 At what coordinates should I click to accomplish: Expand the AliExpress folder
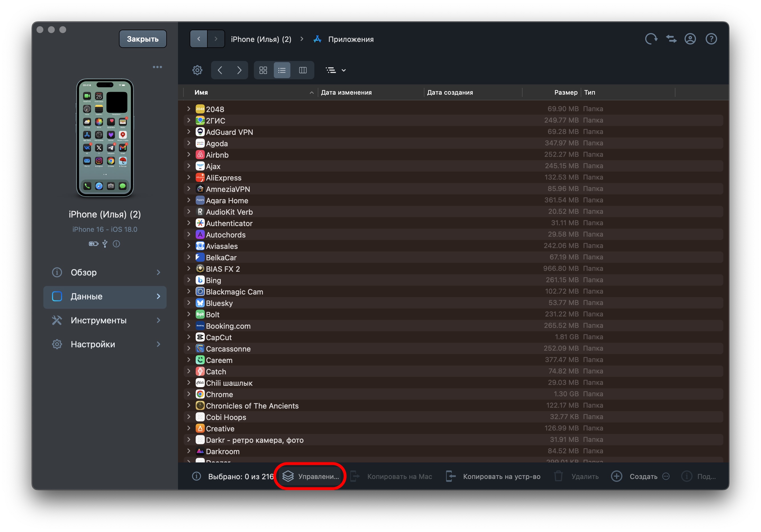189,178
